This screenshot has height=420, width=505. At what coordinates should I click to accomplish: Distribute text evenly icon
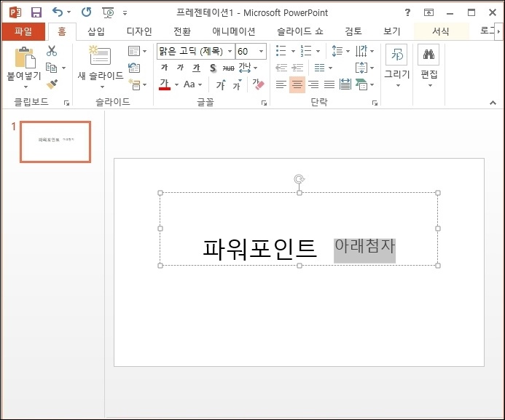(345, 84)
